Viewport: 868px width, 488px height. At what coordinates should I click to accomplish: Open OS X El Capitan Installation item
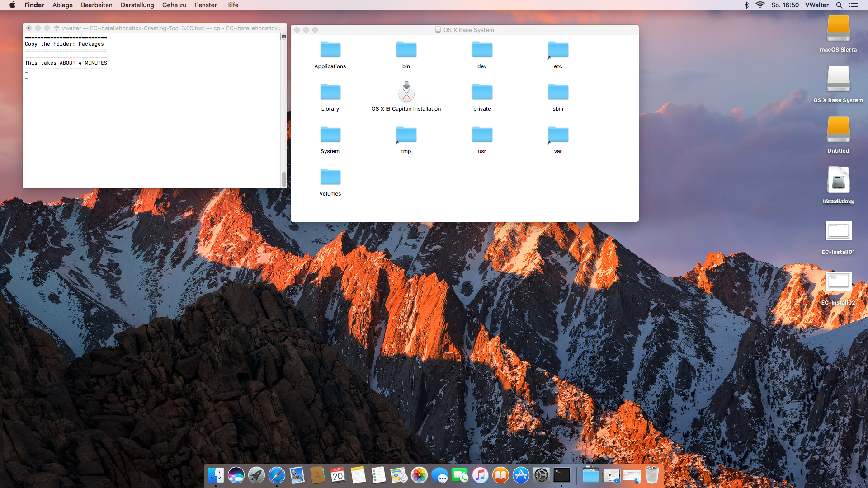406,93
